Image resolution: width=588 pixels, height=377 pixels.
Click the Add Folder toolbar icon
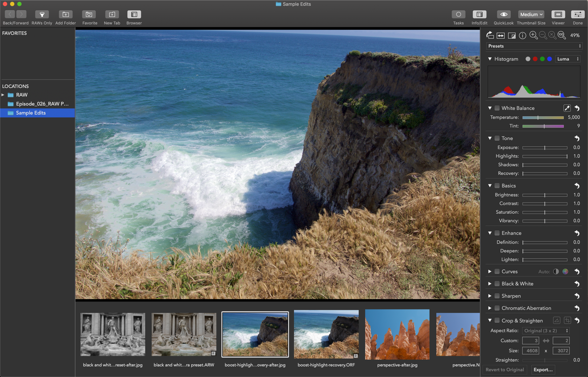(x=66, y=14)
